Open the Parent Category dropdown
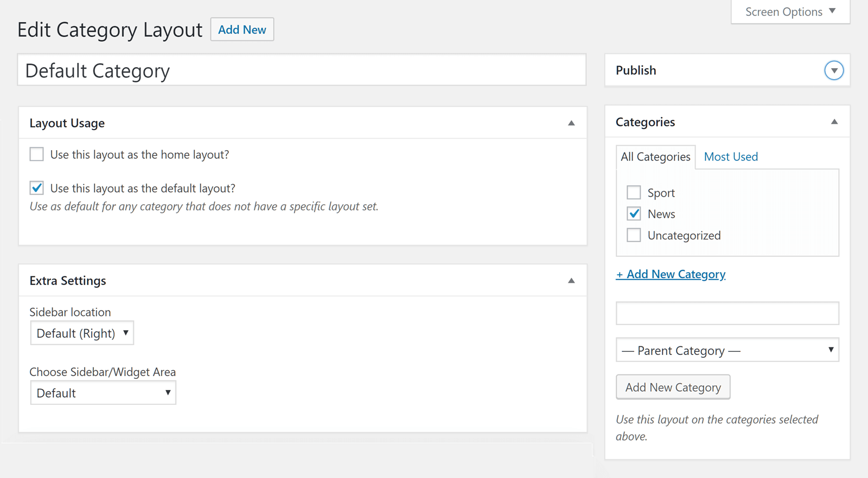The image size is (868, 478). [x=727, y=350]
